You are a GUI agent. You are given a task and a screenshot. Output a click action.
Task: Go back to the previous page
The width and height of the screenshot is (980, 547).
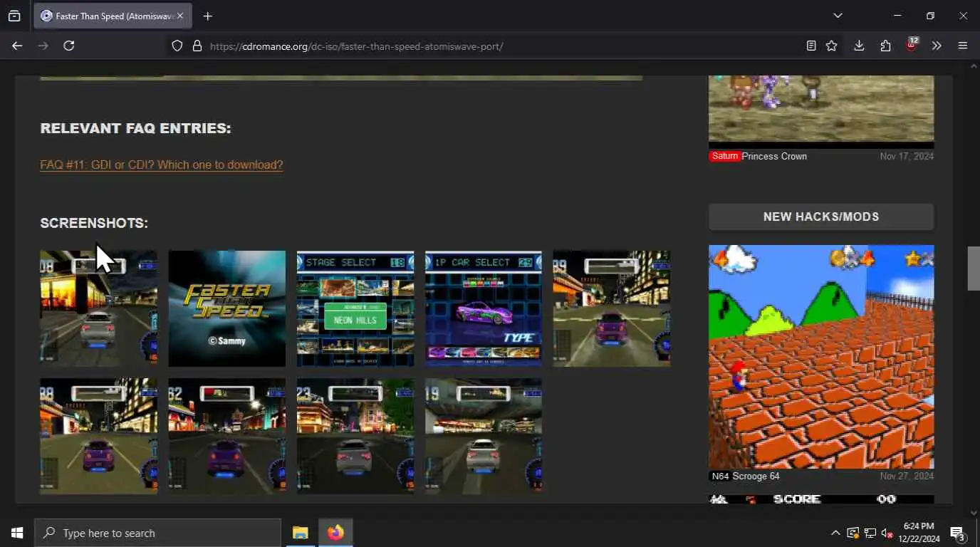point(17,46)
